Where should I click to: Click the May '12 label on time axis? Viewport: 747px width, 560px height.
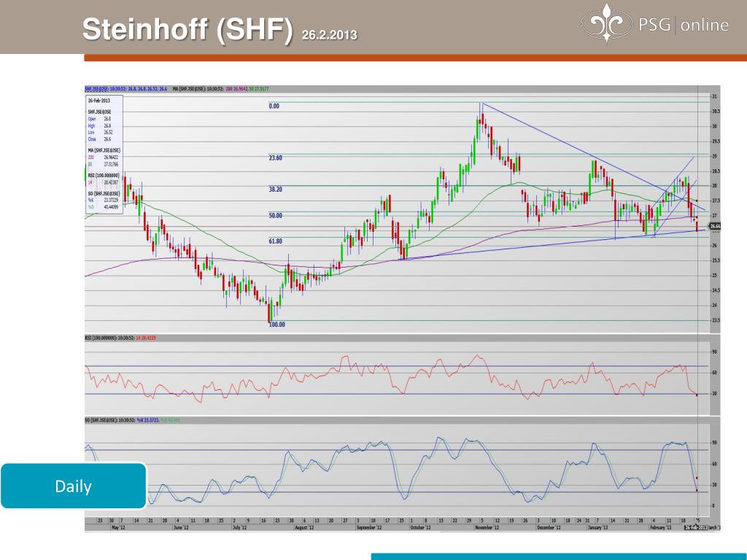(x=118, y=528)
